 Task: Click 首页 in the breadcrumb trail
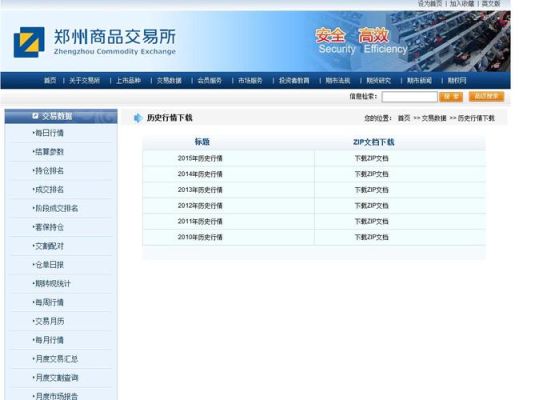pos(404,118)
